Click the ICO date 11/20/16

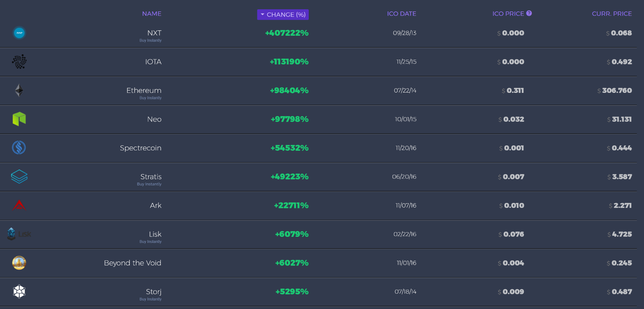click(x=406, y=148)
